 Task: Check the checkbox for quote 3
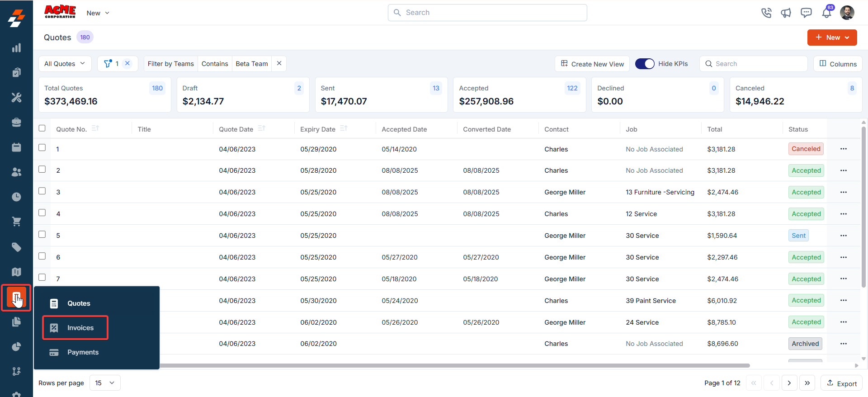tap(42, 191)
